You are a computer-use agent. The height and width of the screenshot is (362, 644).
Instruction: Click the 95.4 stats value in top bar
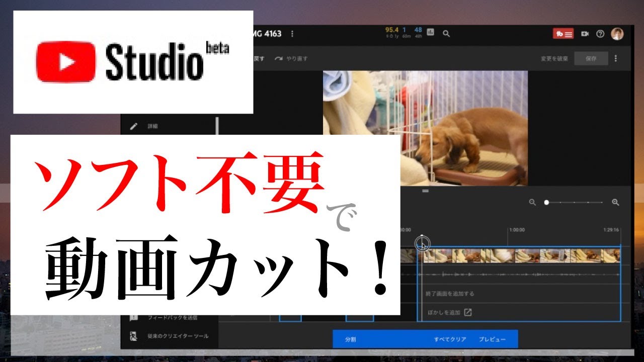(x=392, y=30)
